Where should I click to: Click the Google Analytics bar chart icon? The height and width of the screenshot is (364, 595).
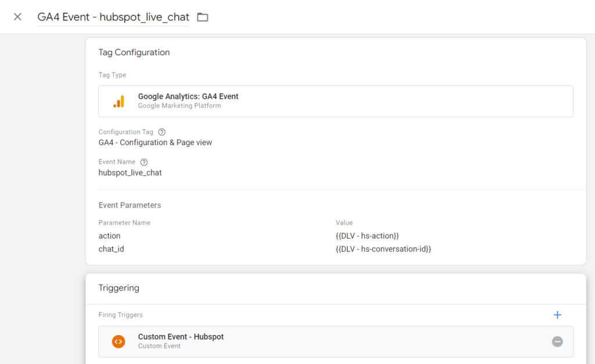(119, 101)
